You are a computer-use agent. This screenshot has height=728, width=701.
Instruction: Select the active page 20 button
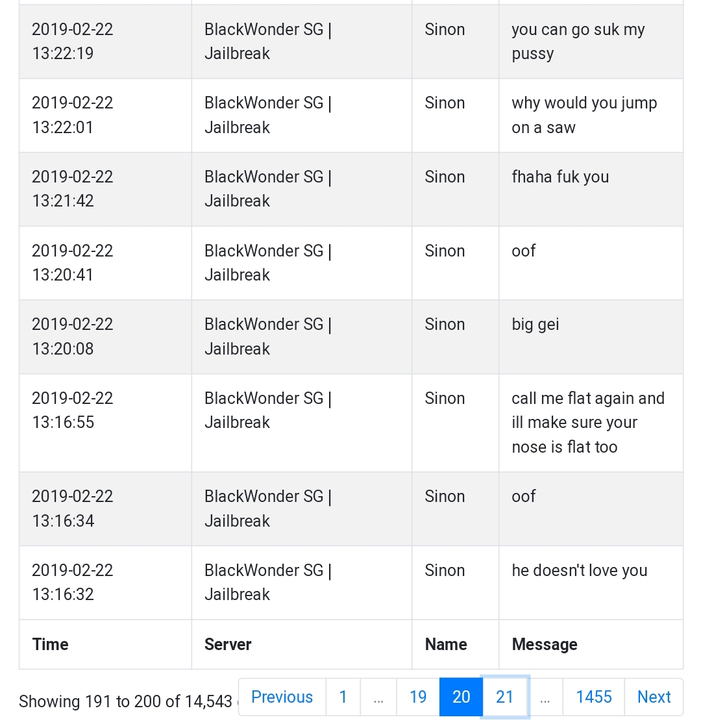click(x=461, y=697)
